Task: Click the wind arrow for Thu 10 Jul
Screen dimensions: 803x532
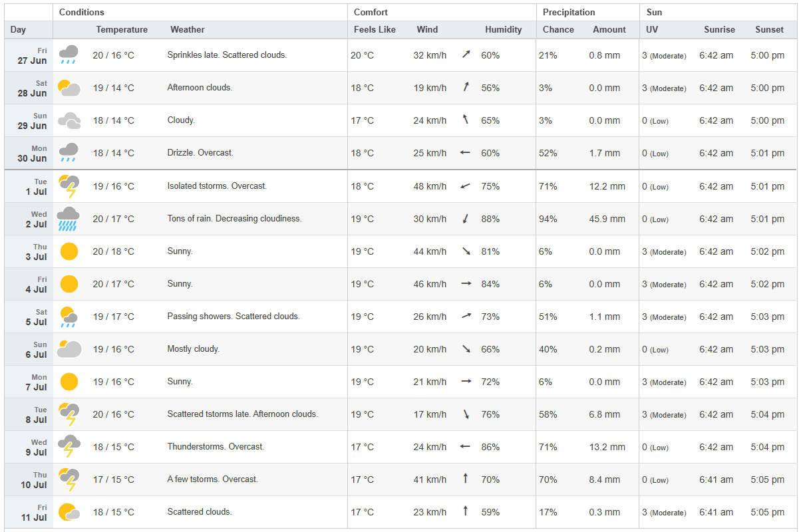Action: [465, 479]
